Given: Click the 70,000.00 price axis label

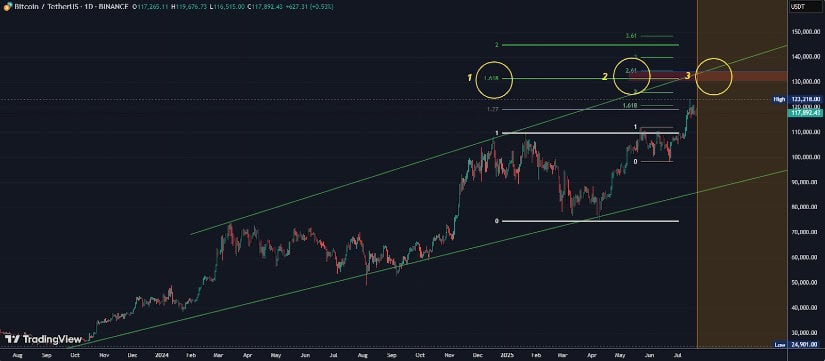Looking at the screenshot, I should pyautogui.click(x=805, y=232).
